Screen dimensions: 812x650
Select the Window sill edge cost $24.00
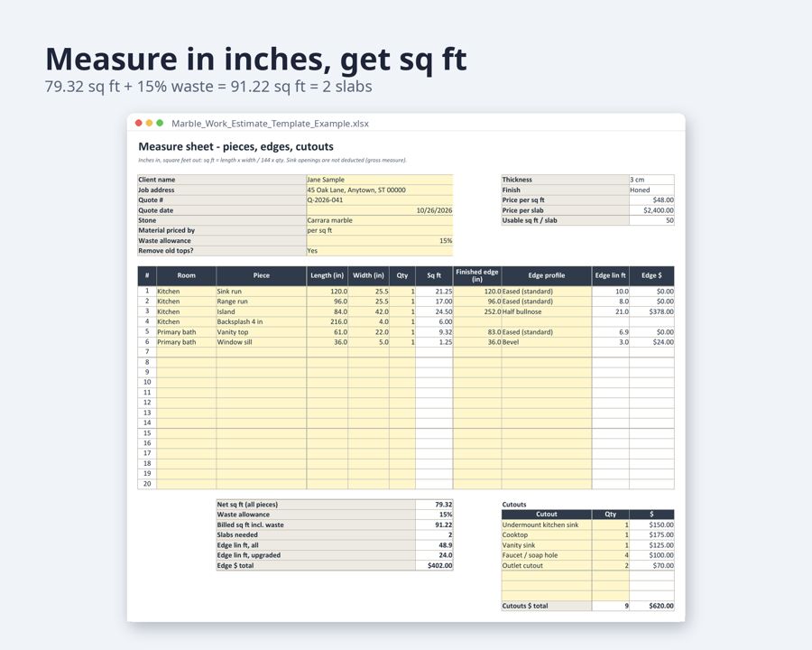pyautogui.click(x=651, y=342)
